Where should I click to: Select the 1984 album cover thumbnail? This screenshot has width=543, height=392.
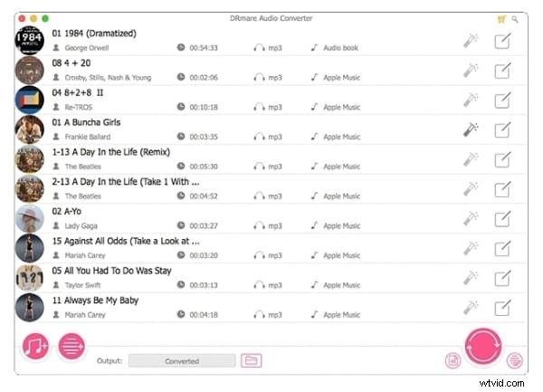(x=30, y=41)
